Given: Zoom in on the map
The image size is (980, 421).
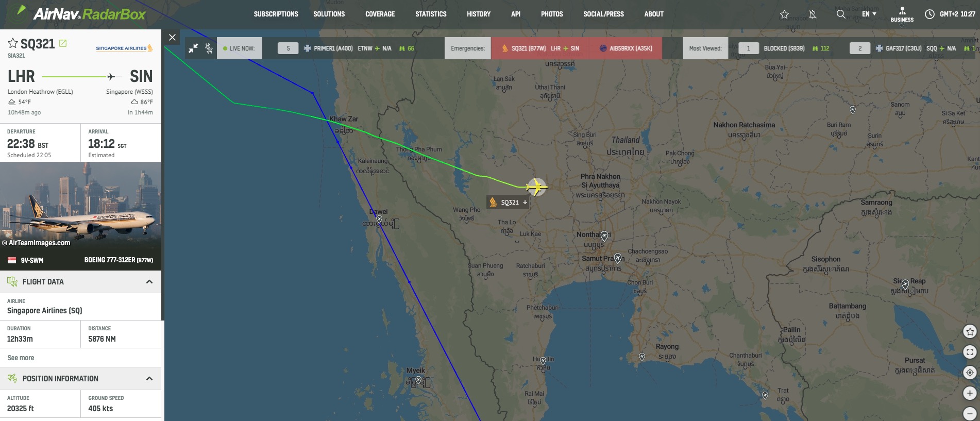Looking at the screenshot, I should click(970, 393).
